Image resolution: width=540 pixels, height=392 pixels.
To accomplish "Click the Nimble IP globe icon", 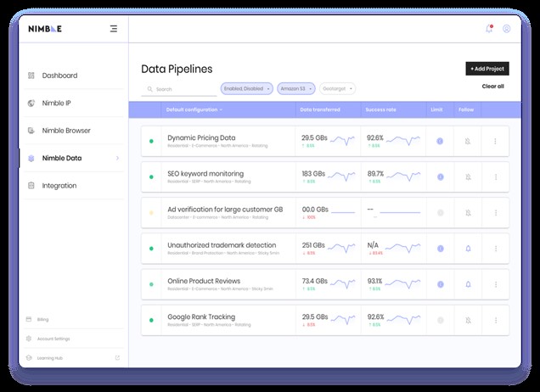I will pyautogui.click(x=31, y=103).
